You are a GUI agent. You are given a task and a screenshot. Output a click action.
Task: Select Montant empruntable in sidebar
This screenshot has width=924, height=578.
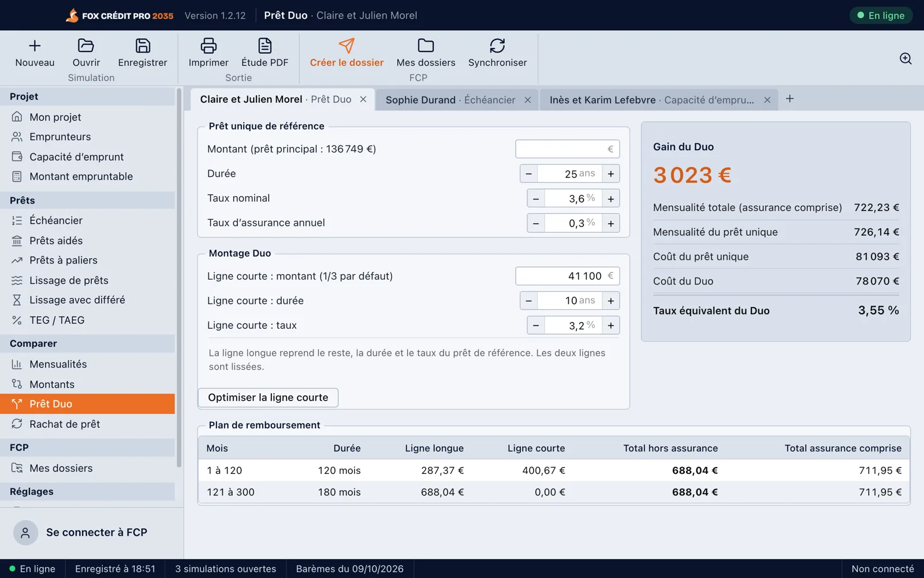(x=88, y=176)
